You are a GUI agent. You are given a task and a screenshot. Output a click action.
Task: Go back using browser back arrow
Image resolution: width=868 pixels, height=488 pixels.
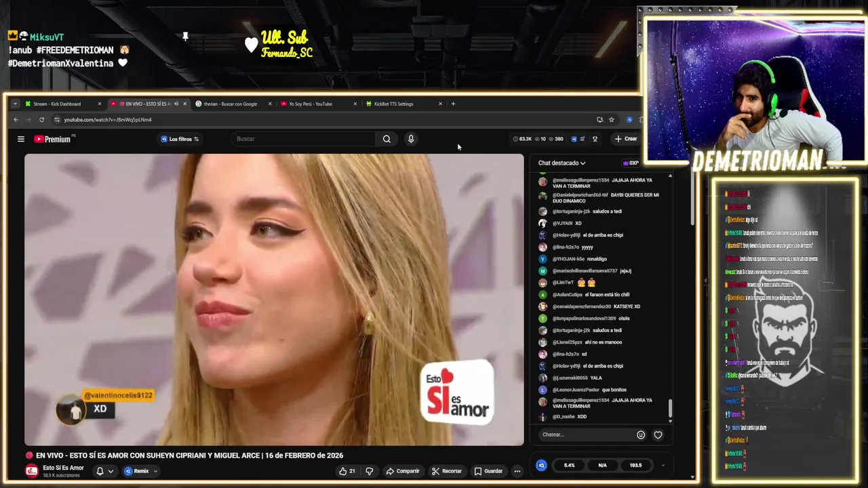tap(16, 120)
